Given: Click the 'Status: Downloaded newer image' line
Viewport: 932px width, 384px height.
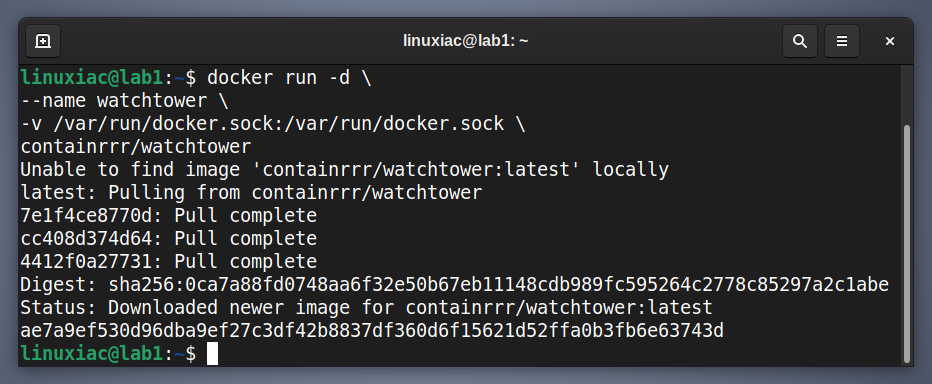Looking at the screenshot, I should 367,308.
